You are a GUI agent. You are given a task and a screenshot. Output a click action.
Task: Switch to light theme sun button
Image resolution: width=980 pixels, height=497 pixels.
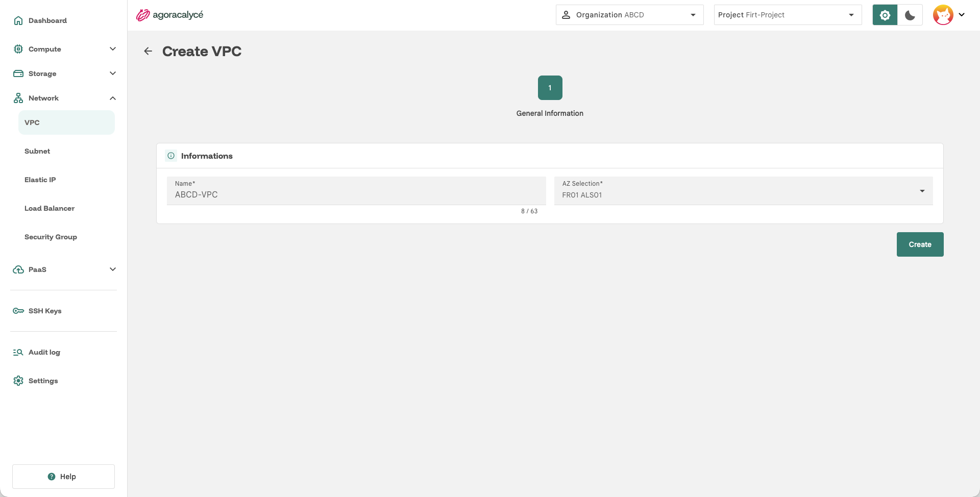click(885, 15)
